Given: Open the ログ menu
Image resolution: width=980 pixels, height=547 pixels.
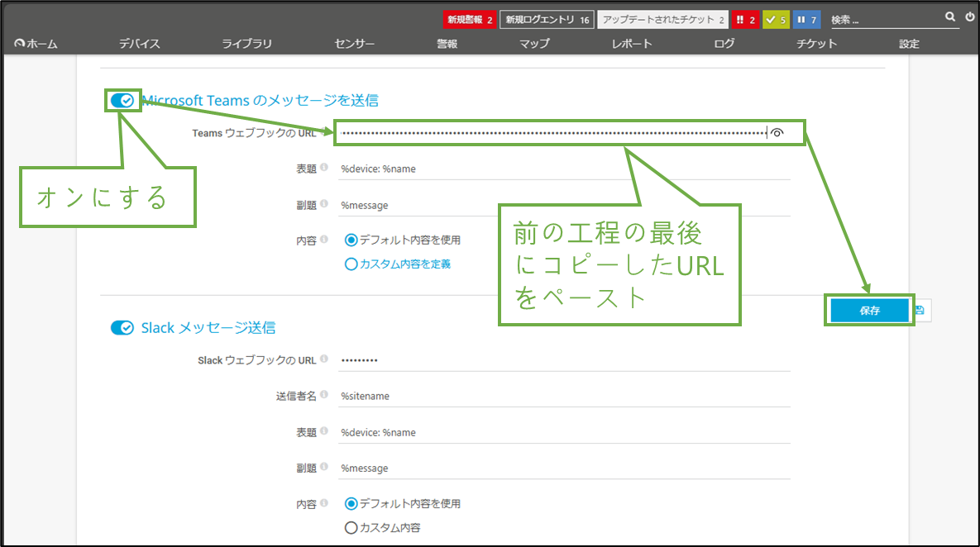Looking at the screenshot, I should coord(724,44).
